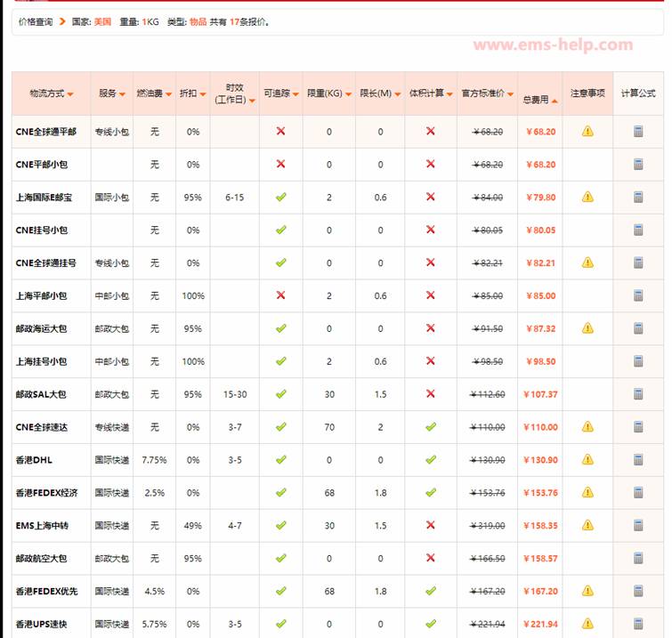
Task: Open calculator formula for 上海挂号小包
Action: click(638, 361)
